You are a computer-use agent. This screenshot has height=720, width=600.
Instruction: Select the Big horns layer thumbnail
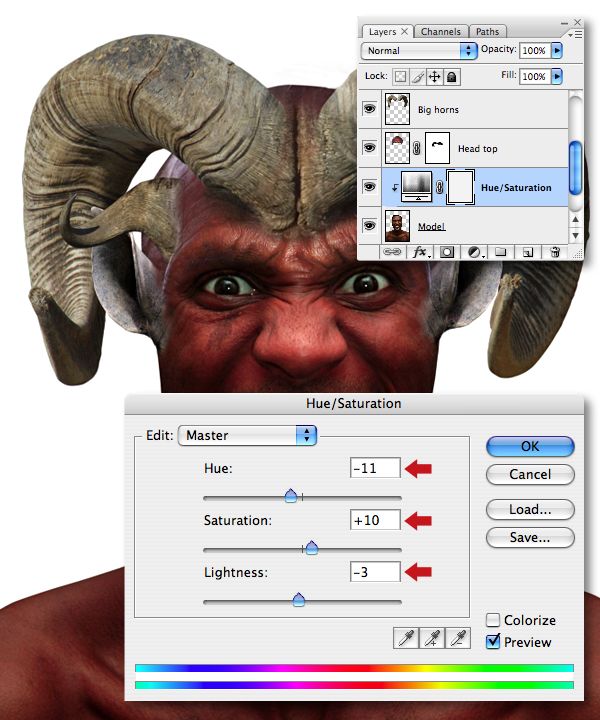click(x=397, y=109)
